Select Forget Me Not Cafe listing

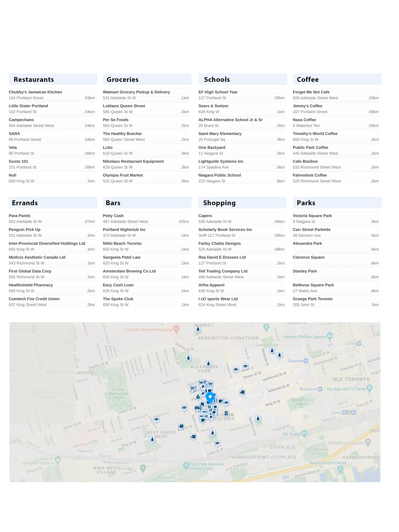tap(311, 92)
